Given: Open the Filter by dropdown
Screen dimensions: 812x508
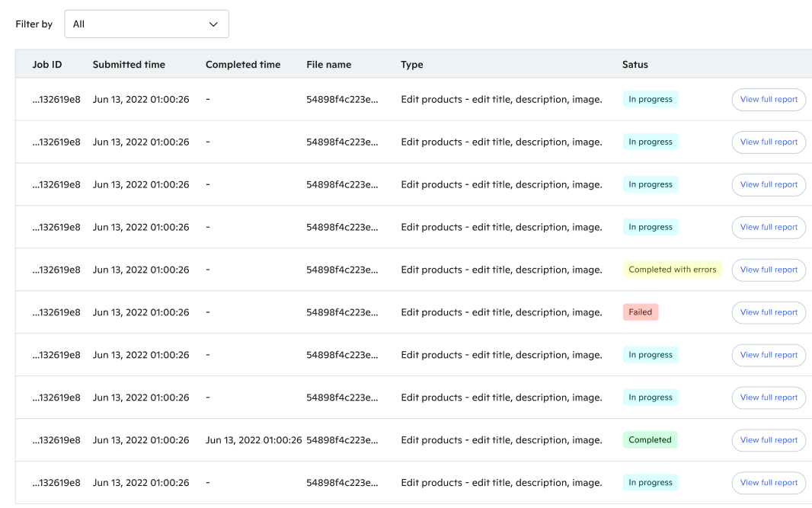Looking at the screenshot, I should [x=146, y=24].
